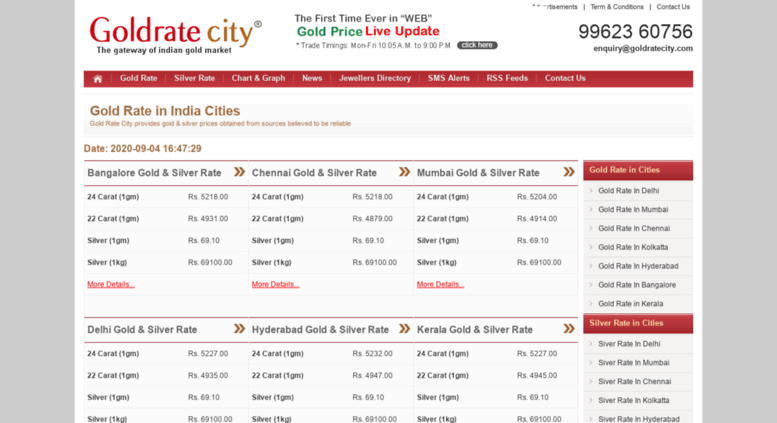The width and height of the screenshot is (777, 423).
Task: Open Silver Rate In Mumbai sidebar link
Action: pyautogui.click(x=633, y=363)
